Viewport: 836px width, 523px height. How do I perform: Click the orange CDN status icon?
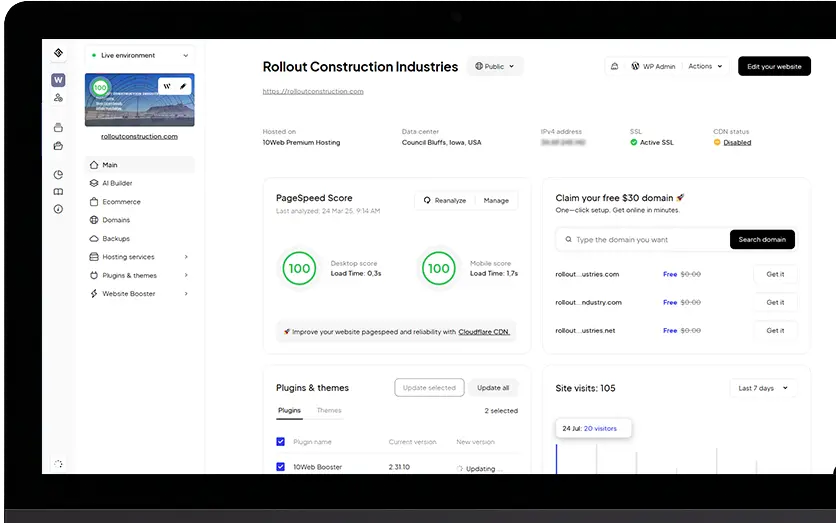click(717, 142)
